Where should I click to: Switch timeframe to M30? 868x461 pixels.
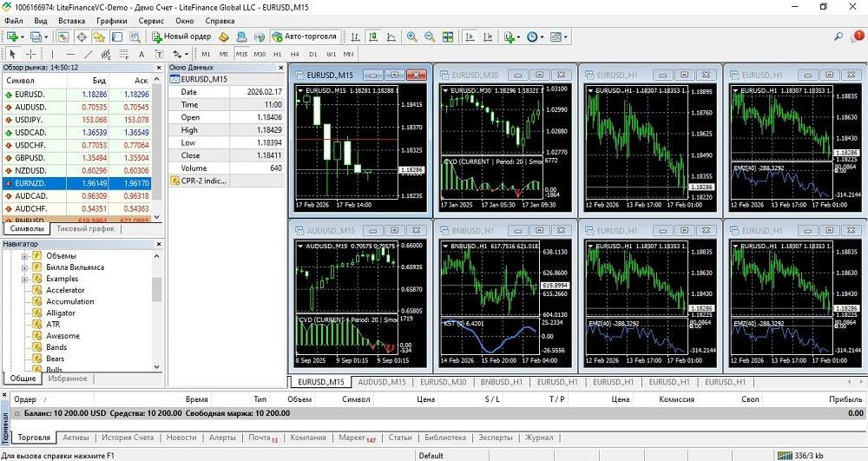pyautogui.click(x=260, y=54)
